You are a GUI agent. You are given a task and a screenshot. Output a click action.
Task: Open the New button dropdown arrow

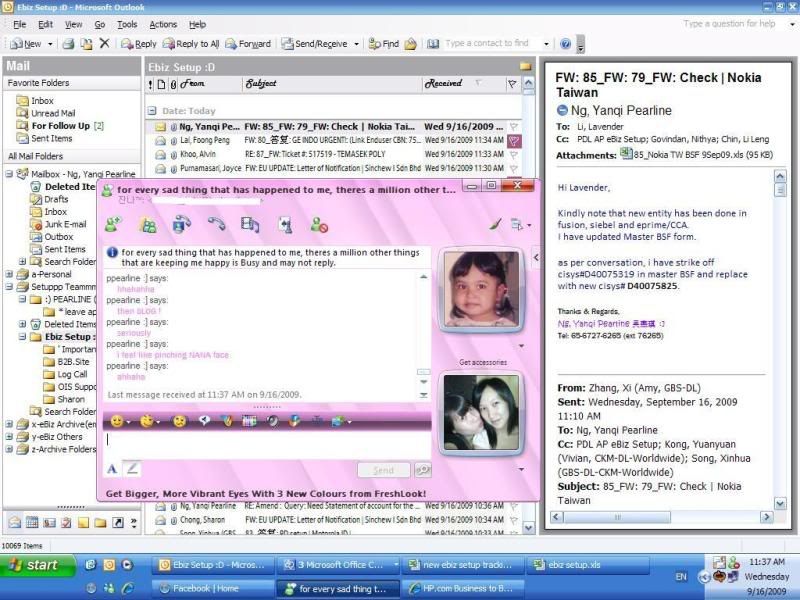50,44
